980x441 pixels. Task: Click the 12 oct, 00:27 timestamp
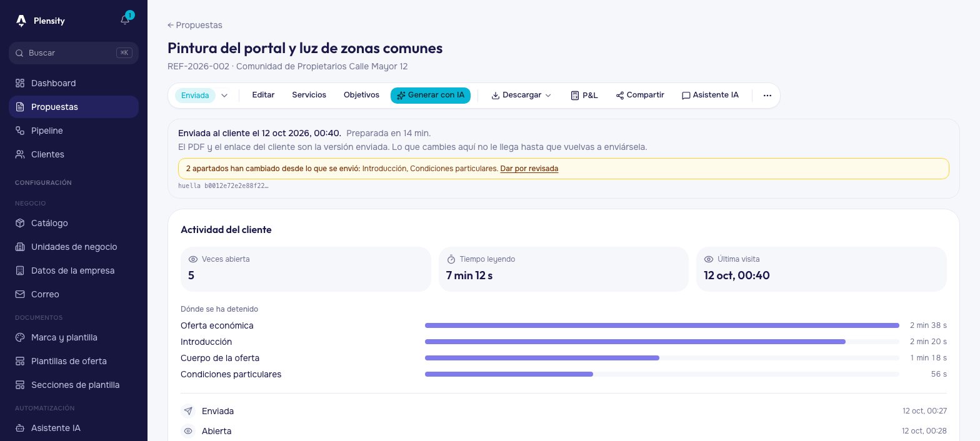click(x=924, y=411)
